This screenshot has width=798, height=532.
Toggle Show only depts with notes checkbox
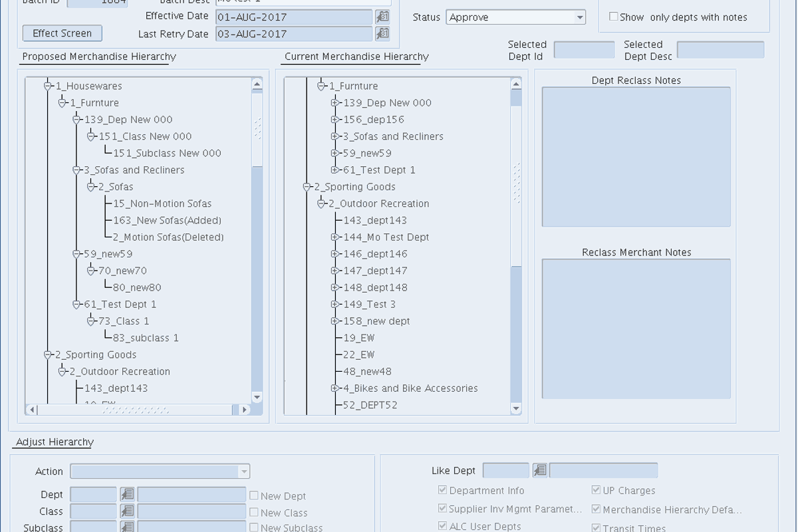click(614, 17)
